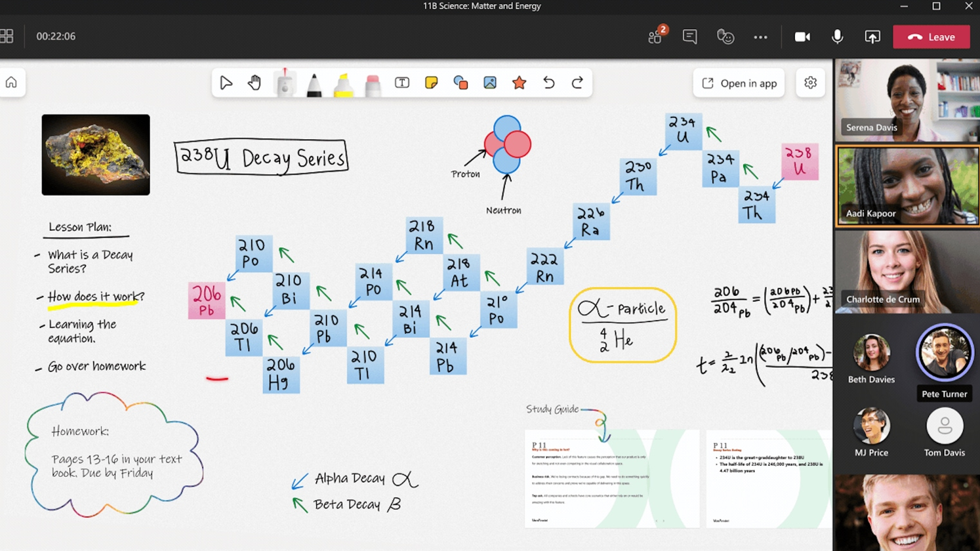Open the meeting chat
The image size is (980, 551).
pos(689,37)
